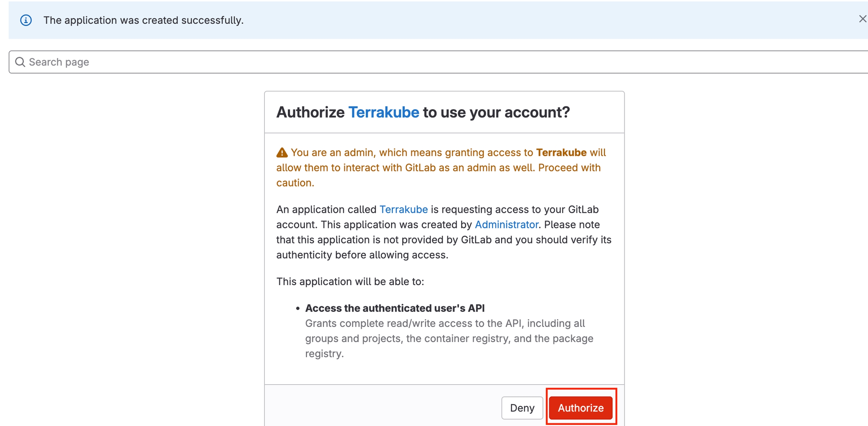Focus the Search page input field
The image size is (868, 426).
[x=414, y=62]
